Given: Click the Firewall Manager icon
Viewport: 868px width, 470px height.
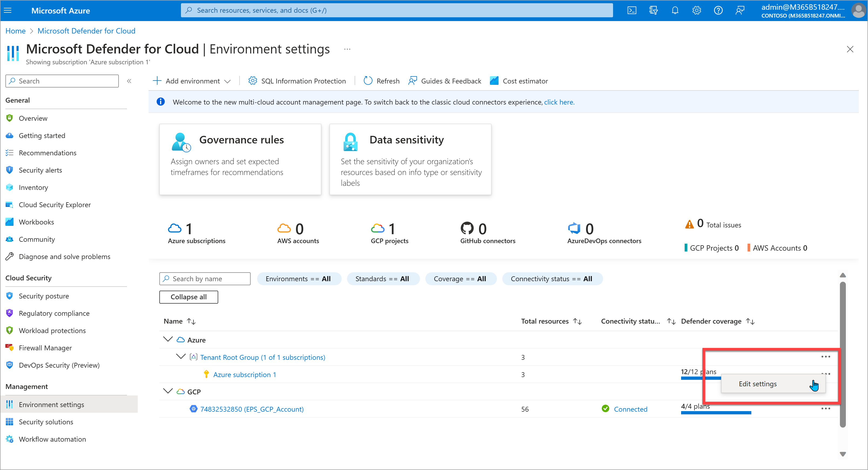Looking at the screenshot, I should coord(11,347).
